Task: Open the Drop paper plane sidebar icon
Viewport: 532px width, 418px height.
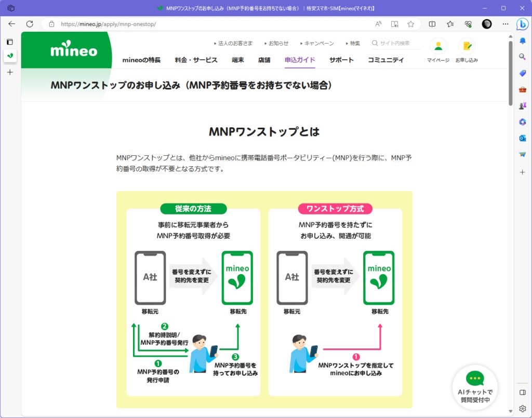Action: [x=523, y=155]
